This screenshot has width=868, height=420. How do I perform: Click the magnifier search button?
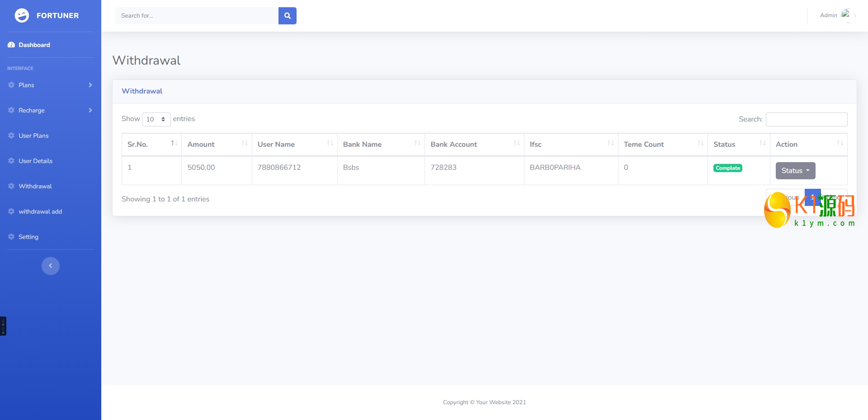click(x=287, y=16)
